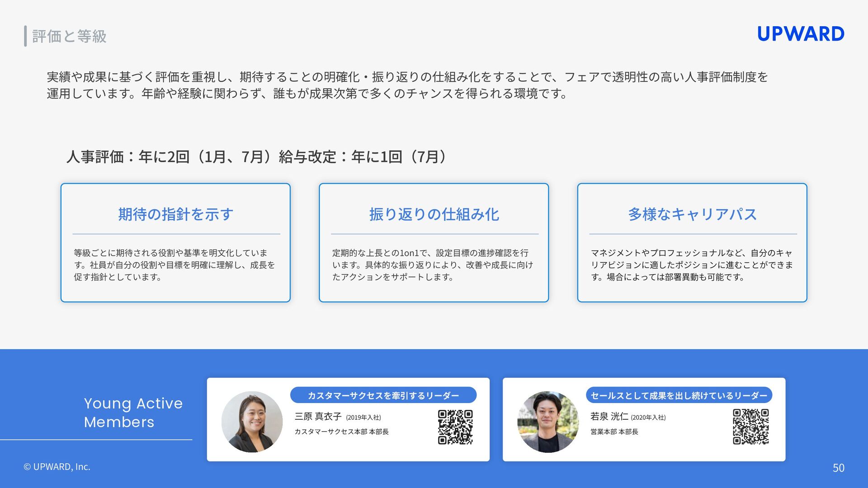This screenshot has height=488, width=868.
Task: Click QR code beside 三原 真衣子
Action: [x=455, y=427]
